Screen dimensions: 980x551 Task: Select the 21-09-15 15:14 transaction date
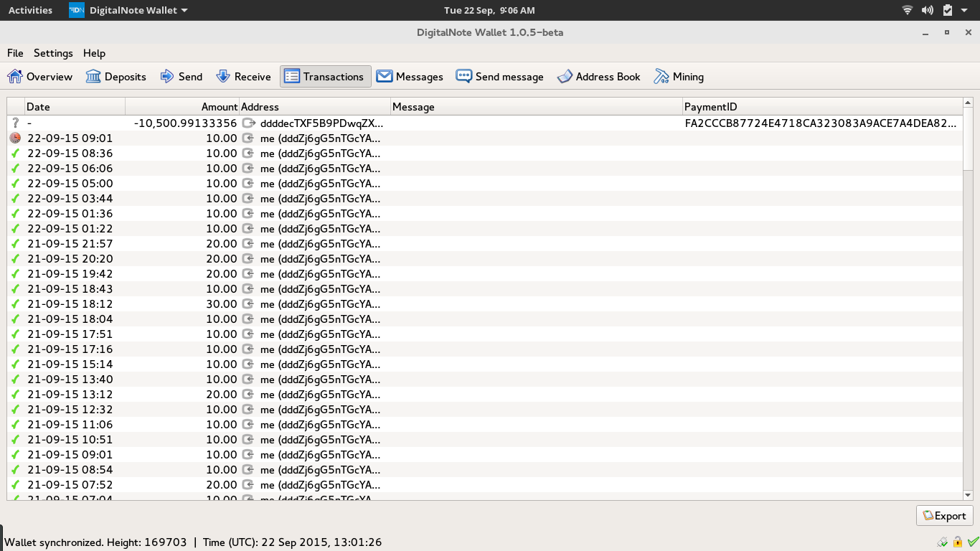tap(70, 364)
